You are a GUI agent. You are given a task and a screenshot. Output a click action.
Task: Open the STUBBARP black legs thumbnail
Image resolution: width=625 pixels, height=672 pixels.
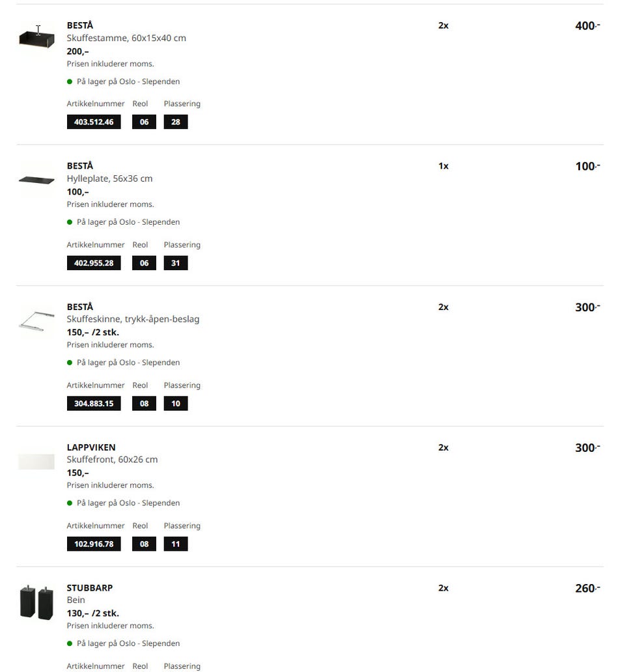tap(36, 602)
